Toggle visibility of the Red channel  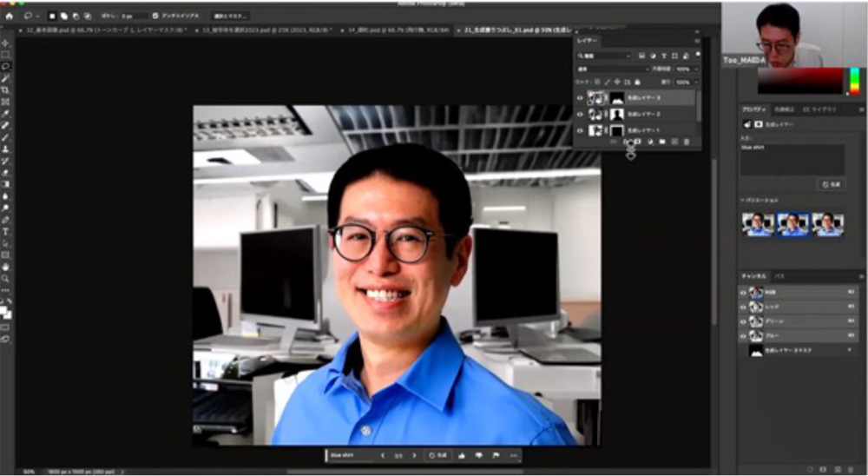tap(743, 307)
